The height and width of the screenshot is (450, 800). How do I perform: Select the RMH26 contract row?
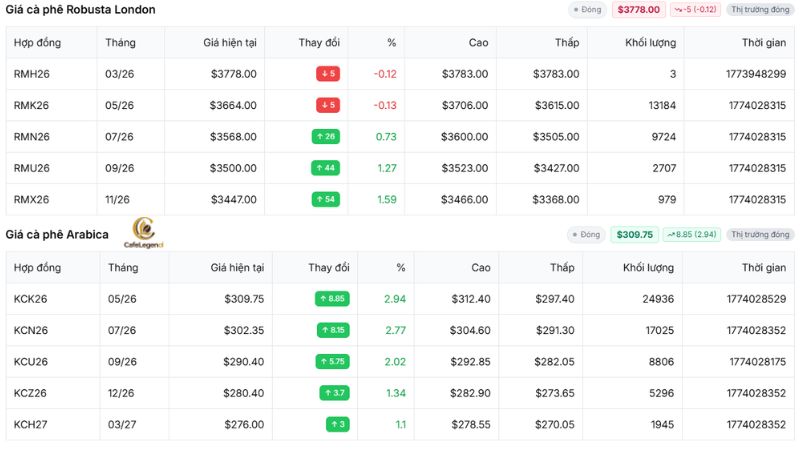(400, 74)
